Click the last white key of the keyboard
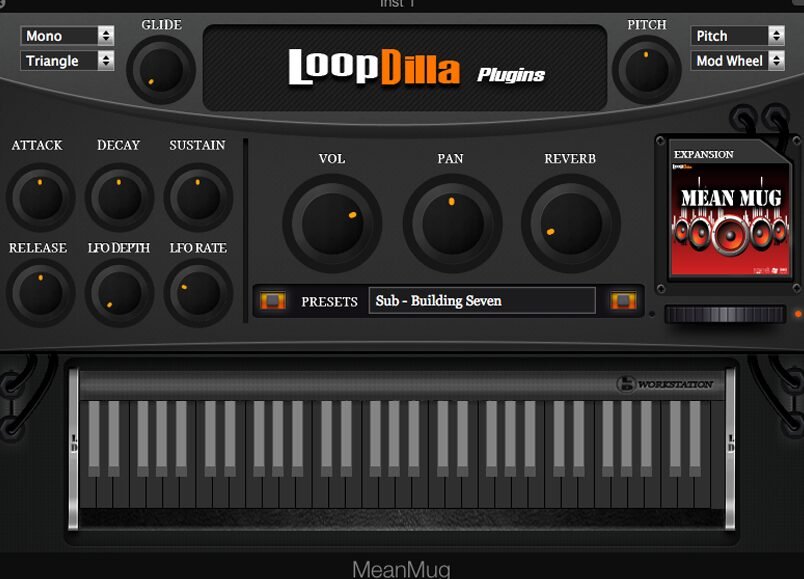This screenshot has height=579, width=804. pyautogui.click(x=719, y=454)
